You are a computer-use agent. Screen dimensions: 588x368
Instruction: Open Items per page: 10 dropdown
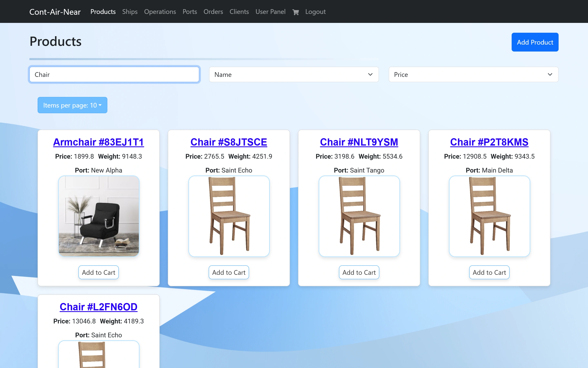[72, 105]
